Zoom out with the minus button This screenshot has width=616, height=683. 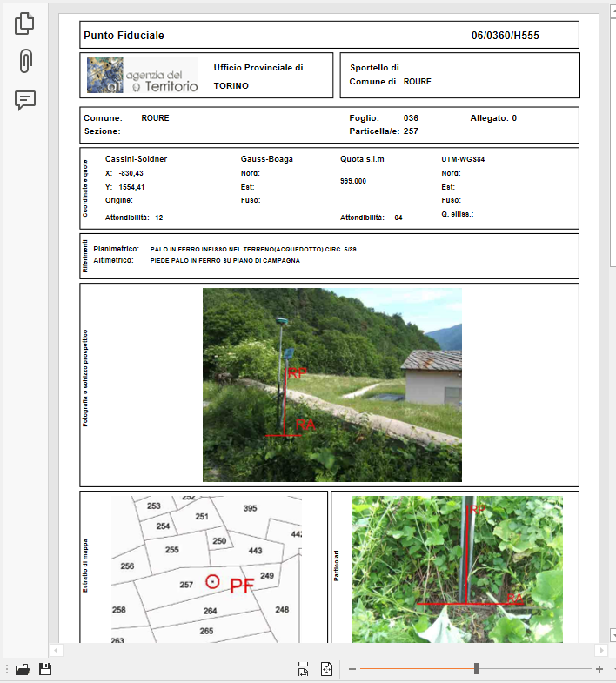coord(352,669)
